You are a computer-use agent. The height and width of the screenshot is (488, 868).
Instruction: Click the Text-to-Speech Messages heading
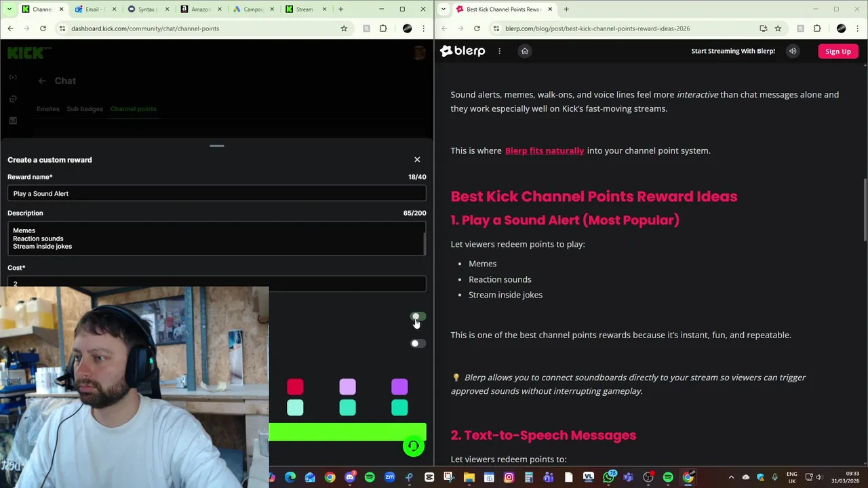point(543,435)
